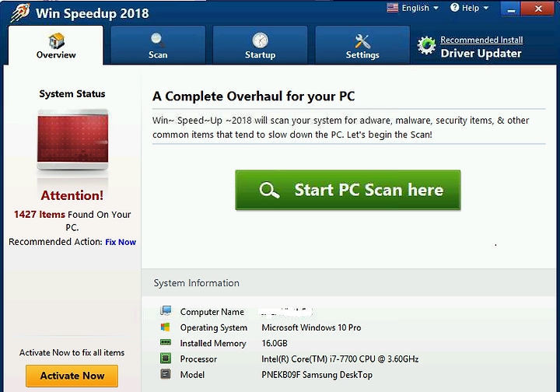Click the Model label
Image resolution: width=560 pixels, height=392 pixels.
[x=192, y=375]
